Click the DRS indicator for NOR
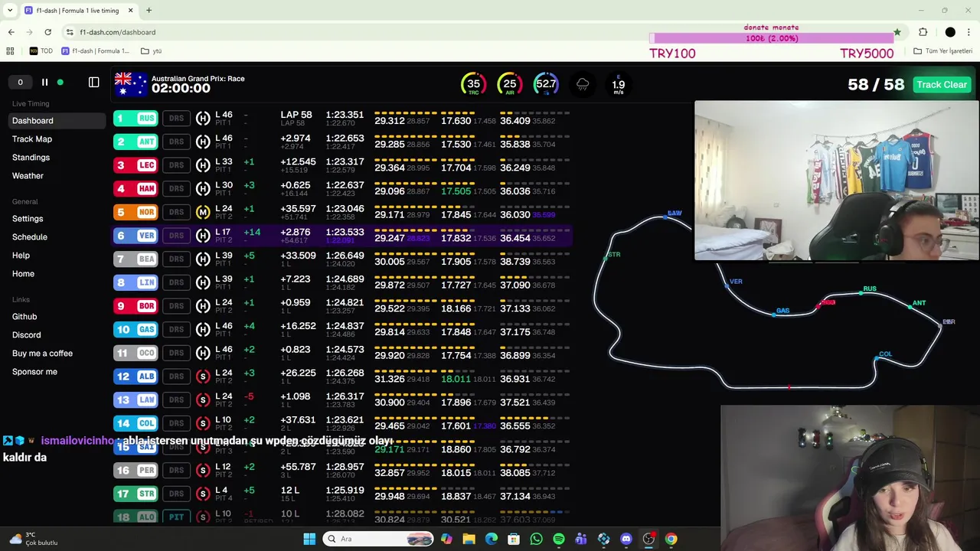Viewport: 980px width, 551px height. [x=176, y=212]
